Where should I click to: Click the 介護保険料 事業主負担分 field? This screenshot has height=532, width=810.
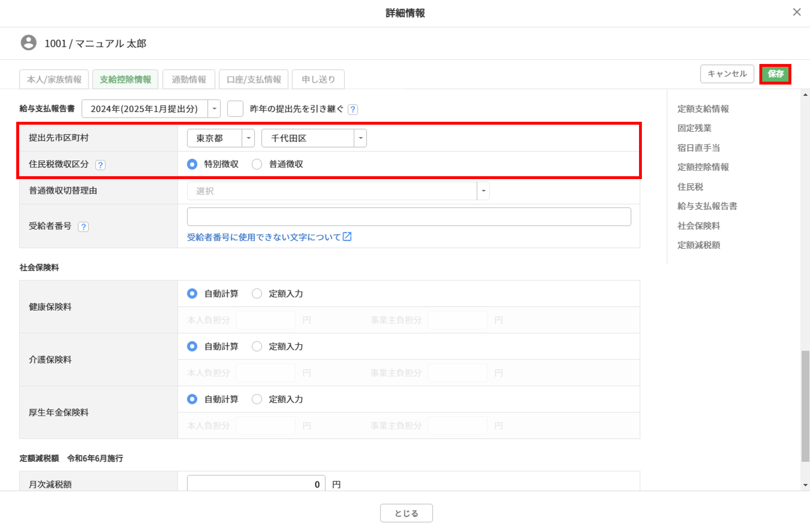click(458, 372)
